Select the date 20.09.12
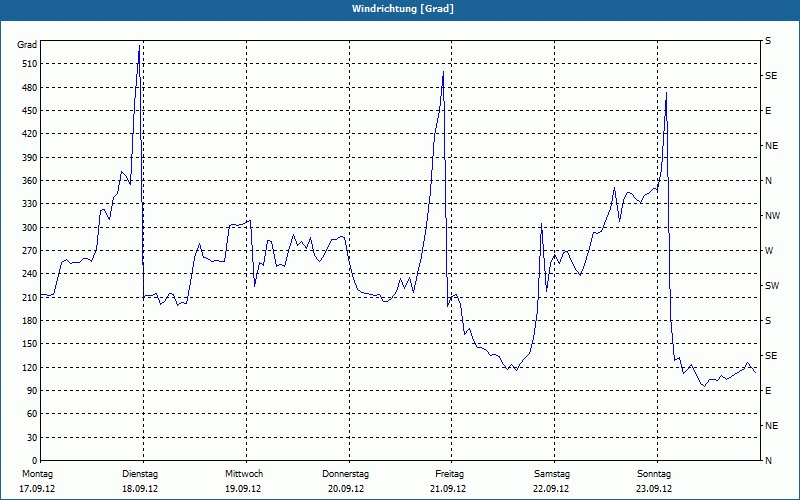 click(x=346, y=489)
